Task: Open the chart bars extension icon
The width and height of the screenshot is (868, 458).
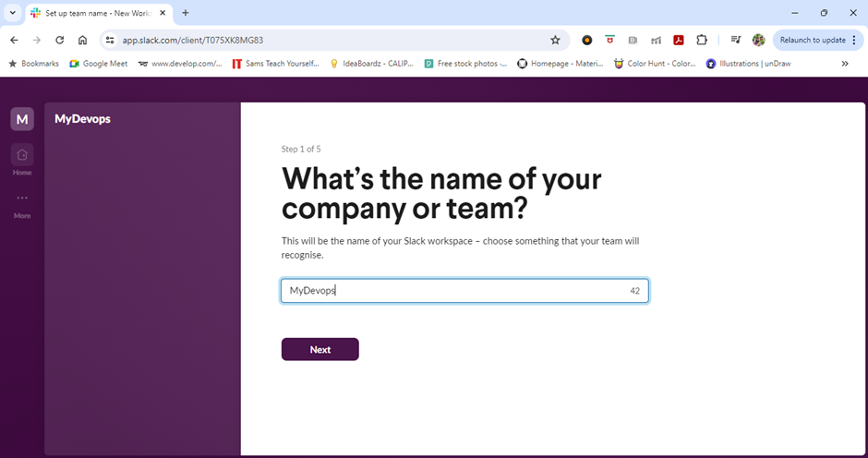Action: click(656, 40)
